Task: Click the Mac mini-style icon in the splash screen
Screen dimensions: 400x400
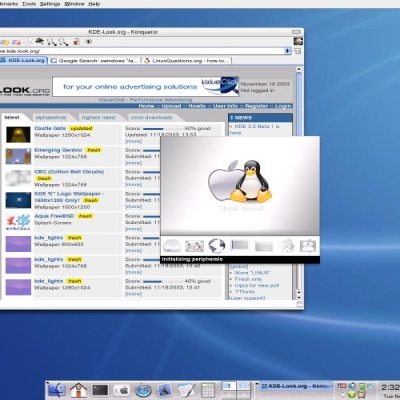Action: tap(172, 246)
